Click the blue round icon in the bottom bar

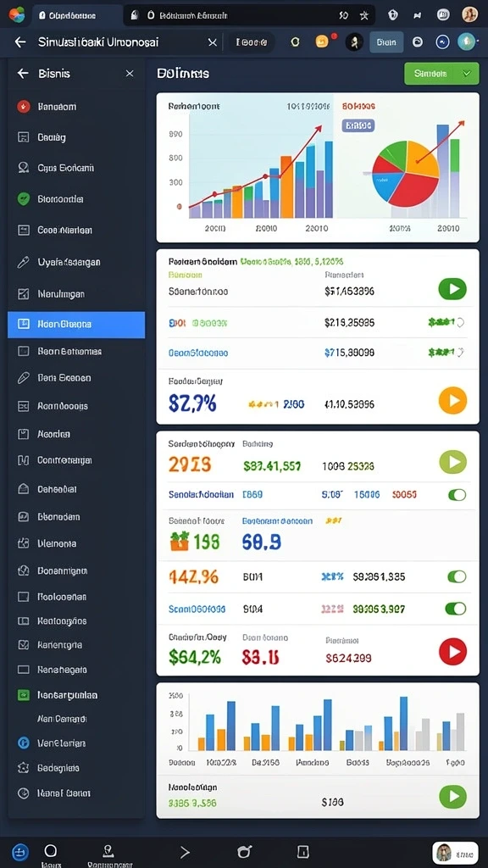point(20,851)
